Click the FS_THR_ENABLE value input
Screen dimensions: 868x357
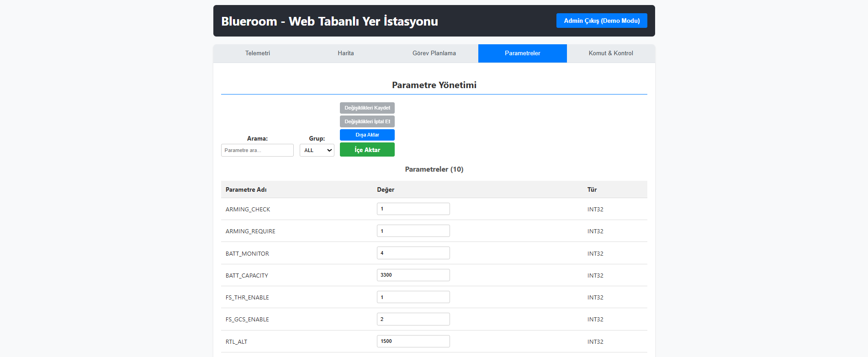pos(413,297)
